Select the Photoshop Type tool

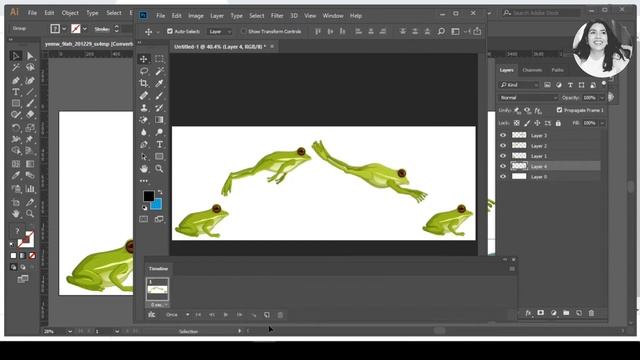[159, 144]
